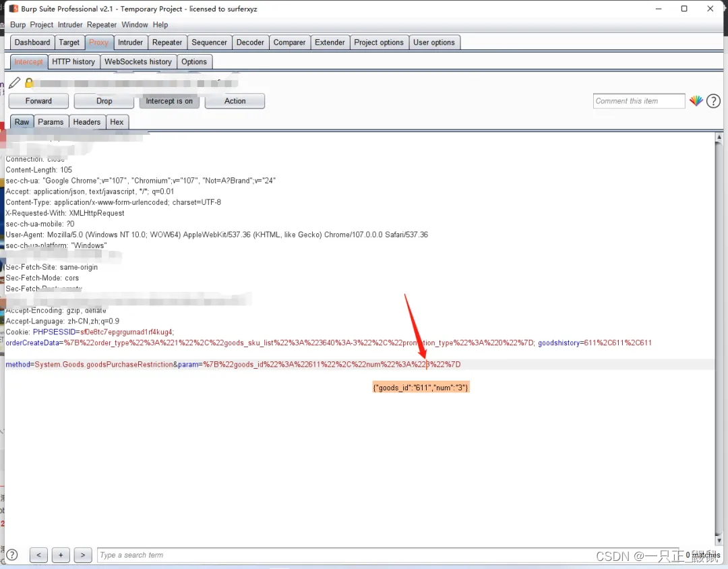Image resolution: width=728 pixels, height=569 pixels.
Task: Click the Sec-Fetch-Mode: cors line
Action: click(42, 278)
